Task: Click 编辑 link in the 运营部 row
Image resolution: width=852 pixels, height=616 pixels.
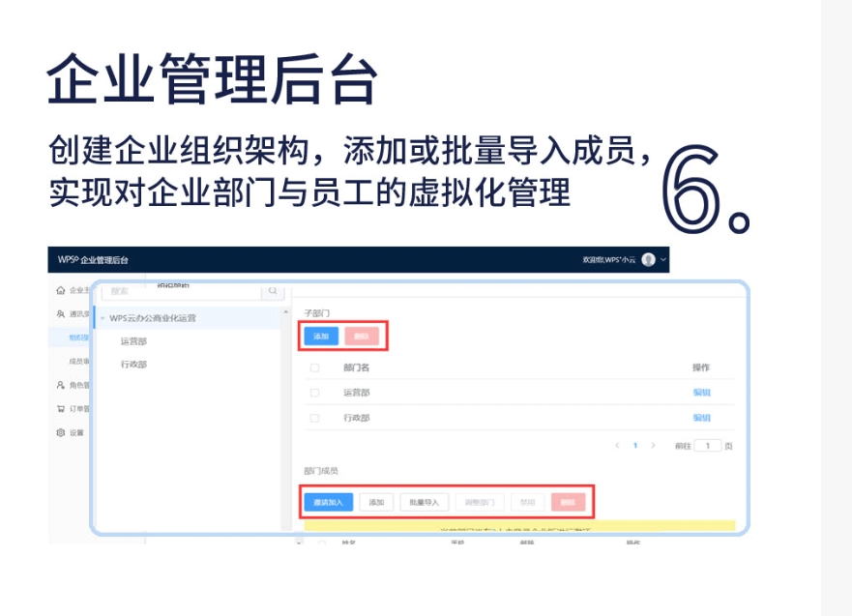Action: 701,393
